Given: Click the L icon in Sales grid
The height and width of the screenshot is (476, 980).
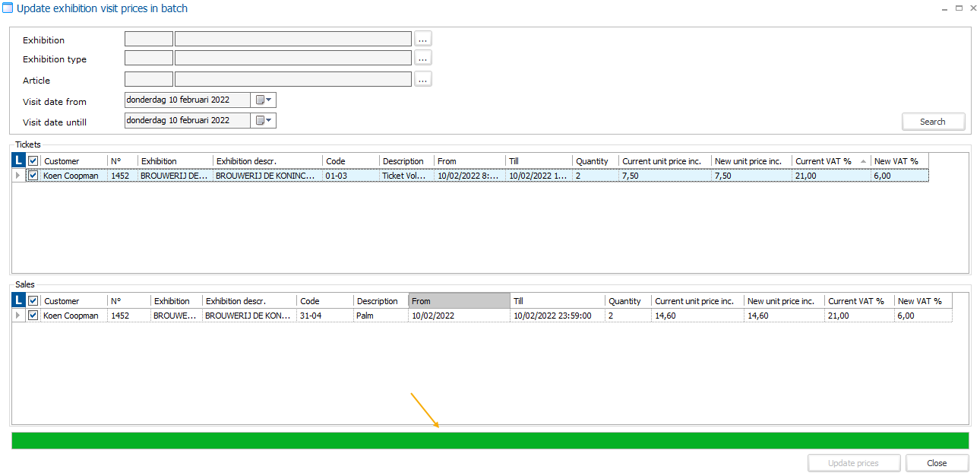Looking at the screenshot, I should pyautogui.click(x=19, y=300).
